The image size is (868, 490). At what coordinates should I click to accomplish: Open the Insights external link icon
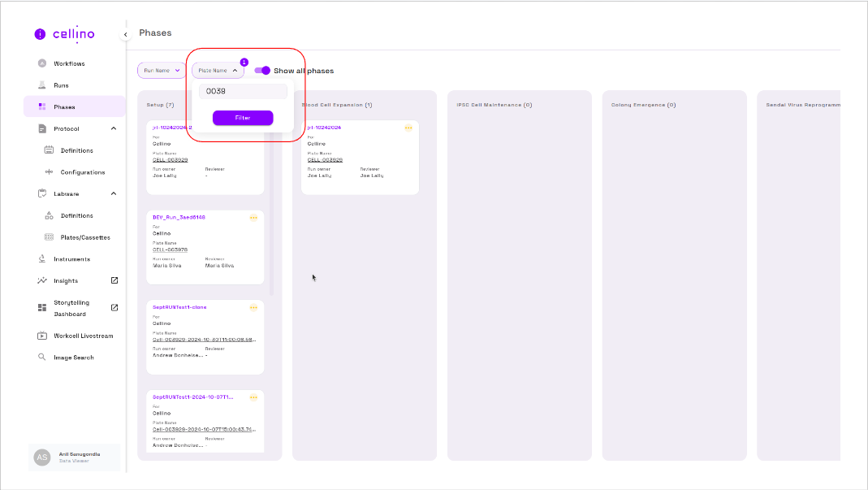[x=114, y=280]
